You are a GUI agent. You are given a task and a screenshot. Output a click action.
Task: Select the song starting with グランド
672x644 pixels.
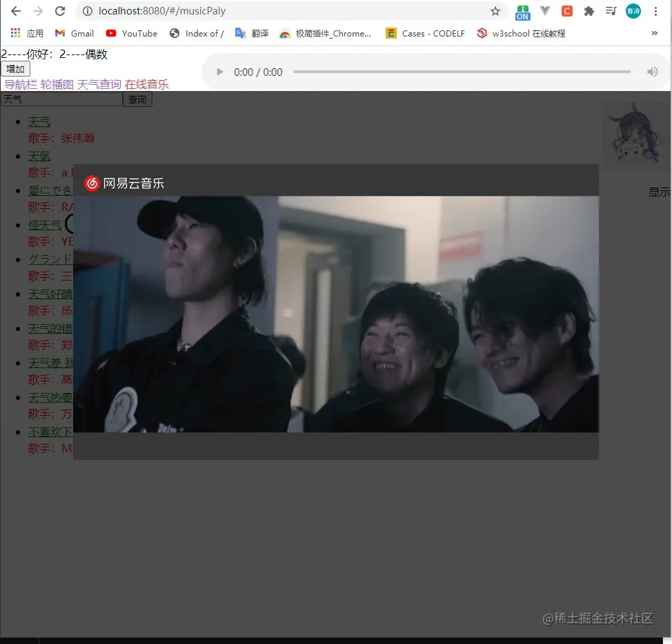click(x=50, y=259)
